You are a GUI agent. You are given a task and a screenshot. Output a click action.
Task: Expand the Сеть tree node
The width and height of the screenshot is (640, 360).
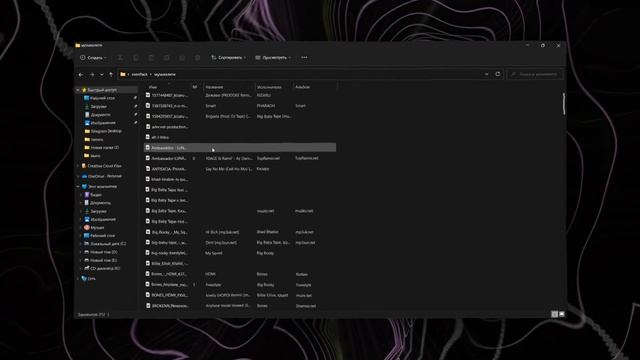pyautogui.click(x=78, y=278)
